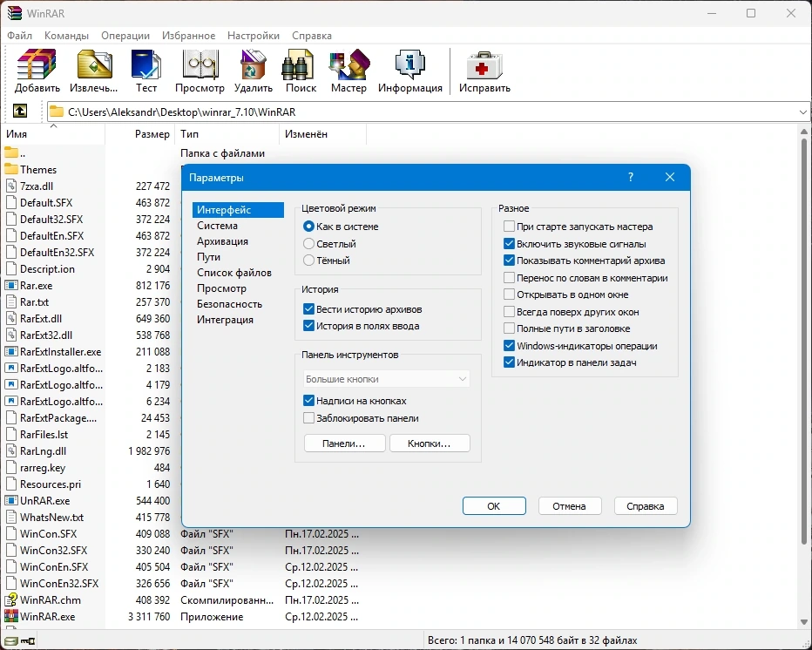Image resolution: width=812 pixels, height=650 pixels.
Task: Switch to the Безопасность settings page
Action: tap(229, 304)
